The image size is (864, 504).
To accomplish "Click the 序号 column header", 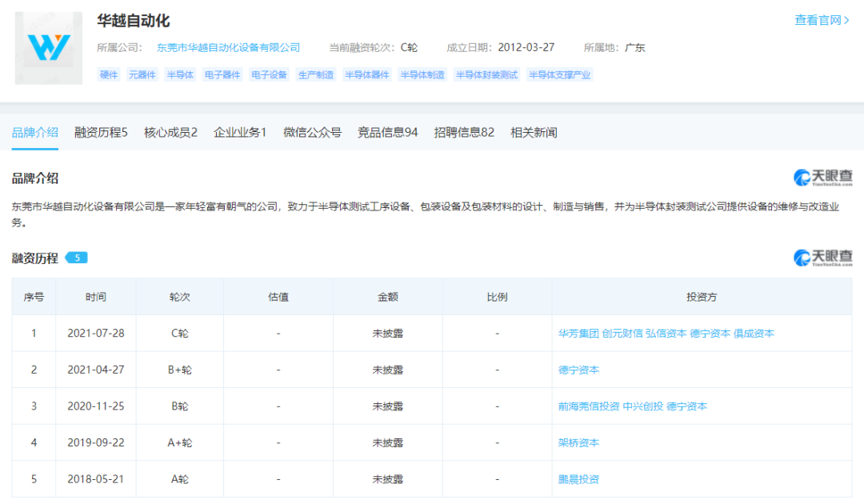I will (34, 297).
